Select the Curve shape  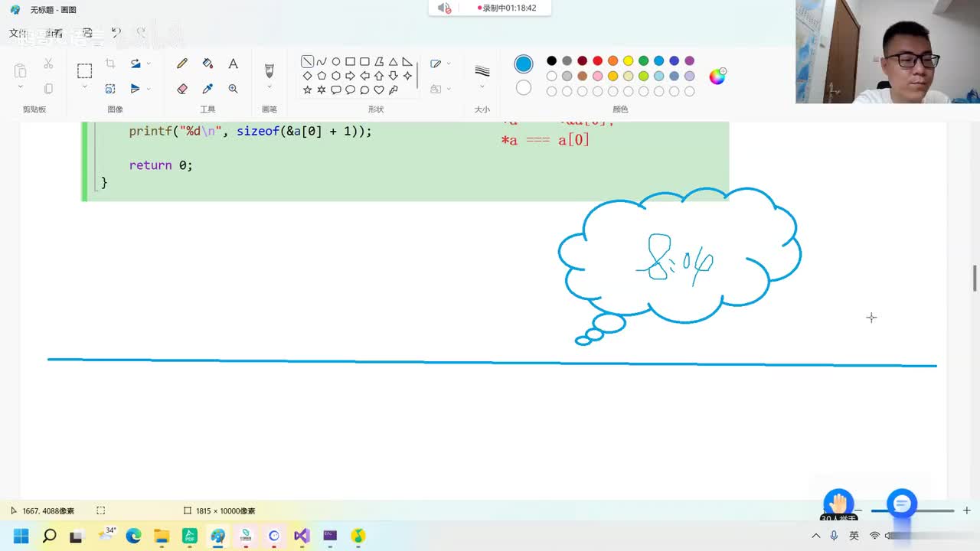point(322,62)
